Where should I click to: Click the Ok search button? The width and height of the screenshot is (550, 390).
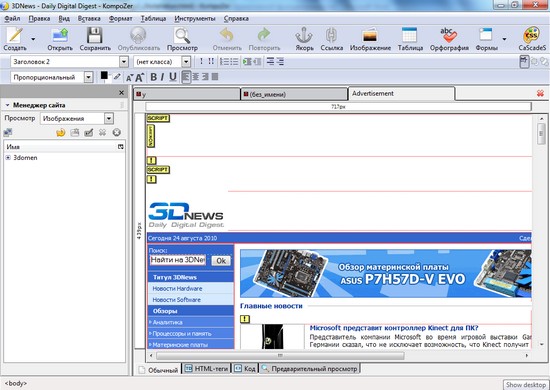click(221, 261)
